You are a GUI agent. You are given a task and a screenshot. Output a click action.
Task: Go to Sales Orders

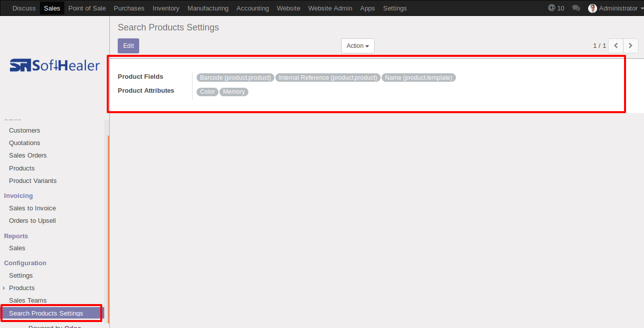click(28, 156)
